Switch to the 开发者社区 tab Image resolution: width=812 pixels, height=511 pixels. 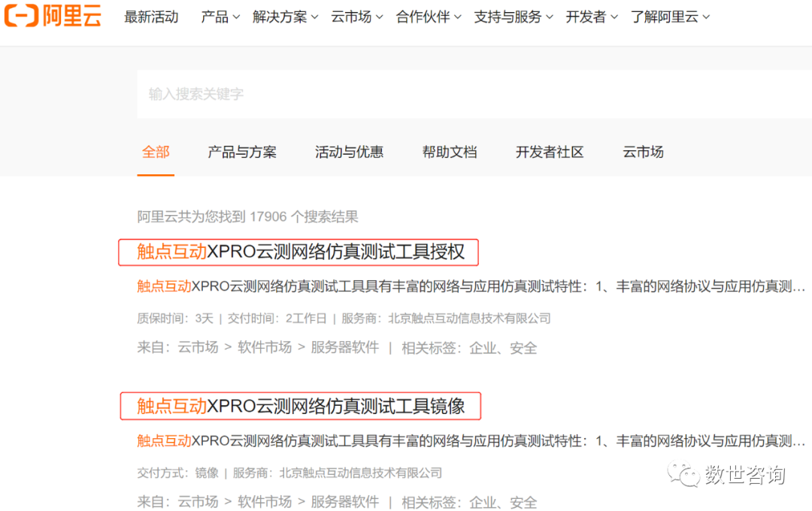550,153
